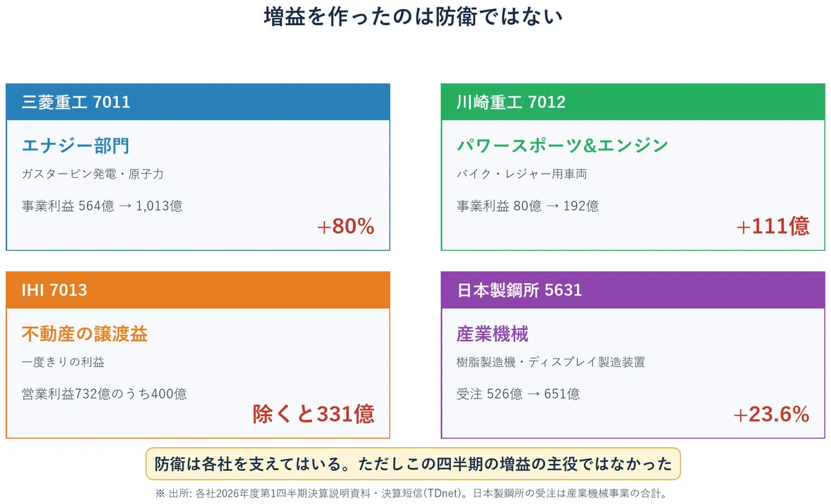The width and height of the screenshot is (831, 504).
Task: Select the IHI 7013 orange header
Action: point(198,290)
